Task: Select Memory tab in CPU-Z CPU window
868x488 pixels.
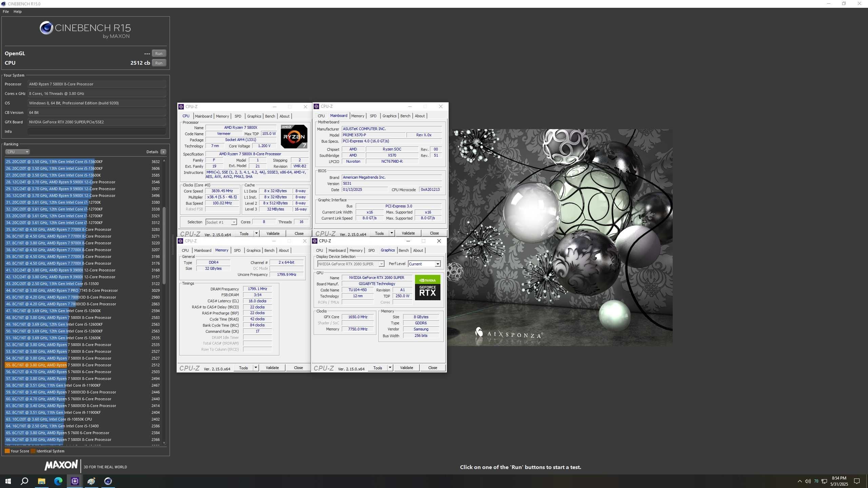Action: click(222, 116)
